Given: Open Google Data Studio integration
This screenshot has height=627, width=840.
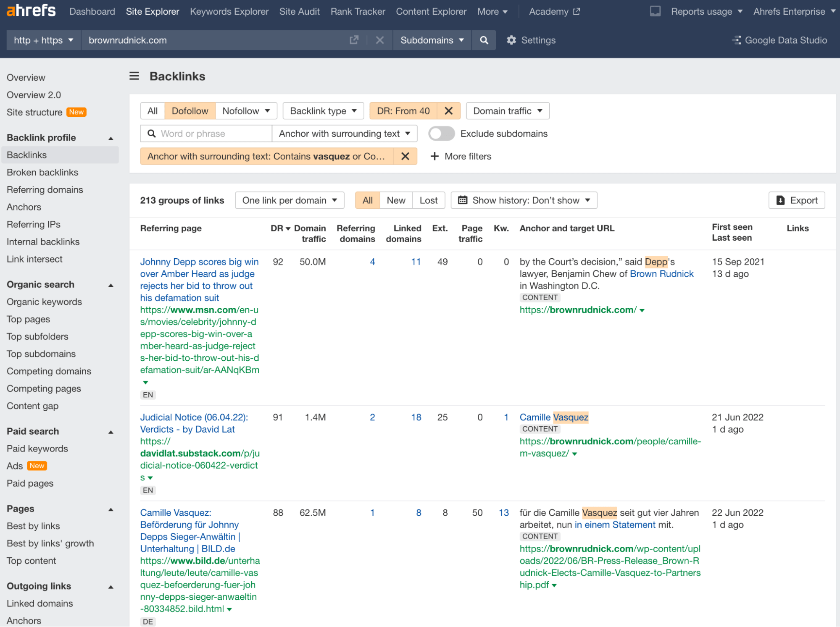Looking at the screenshot, I should click(x=779, y=40).
